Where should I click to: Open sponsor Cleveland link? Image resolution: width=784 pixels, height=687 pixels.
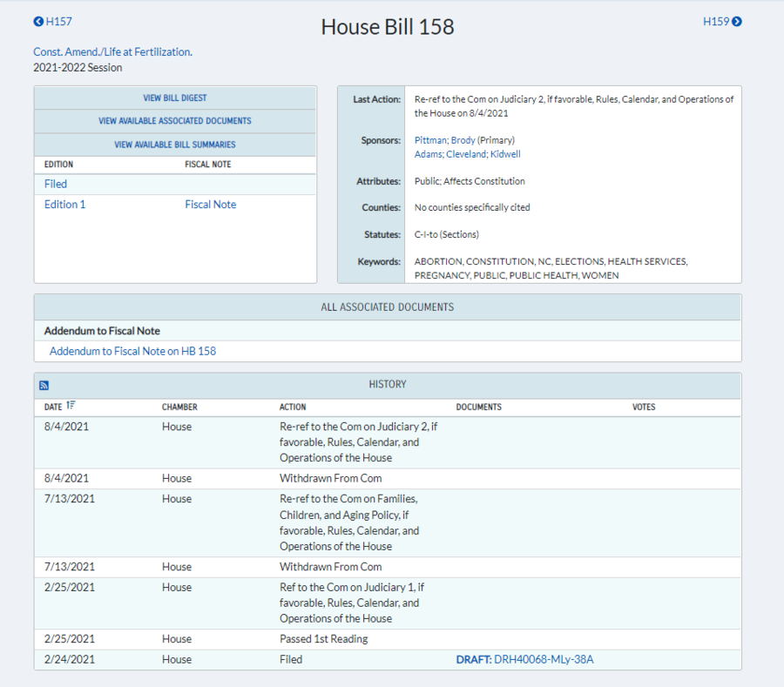point(466,154)
